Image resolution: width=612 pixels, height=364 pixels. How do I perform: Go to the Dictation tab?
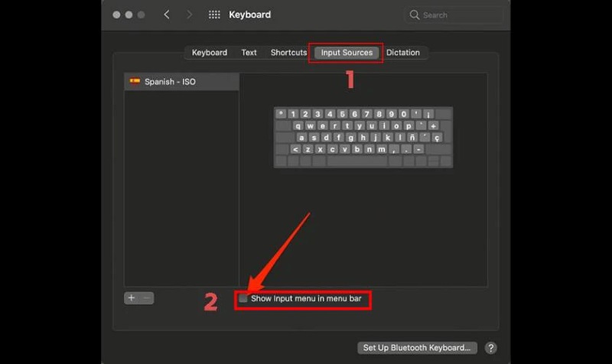(403, 53)
